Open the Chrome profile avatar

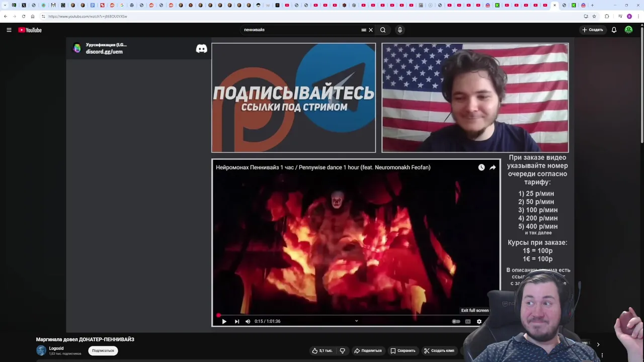[629, 16]
